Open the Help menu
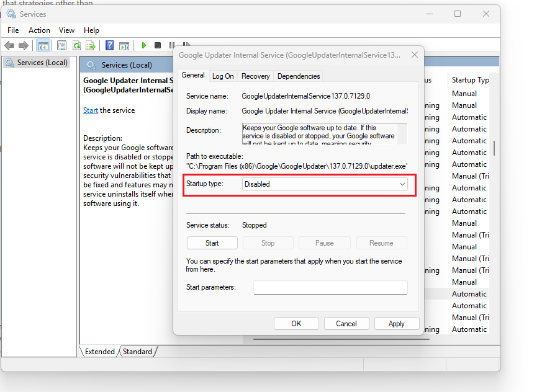542x392 pixels. click(92, 30)
